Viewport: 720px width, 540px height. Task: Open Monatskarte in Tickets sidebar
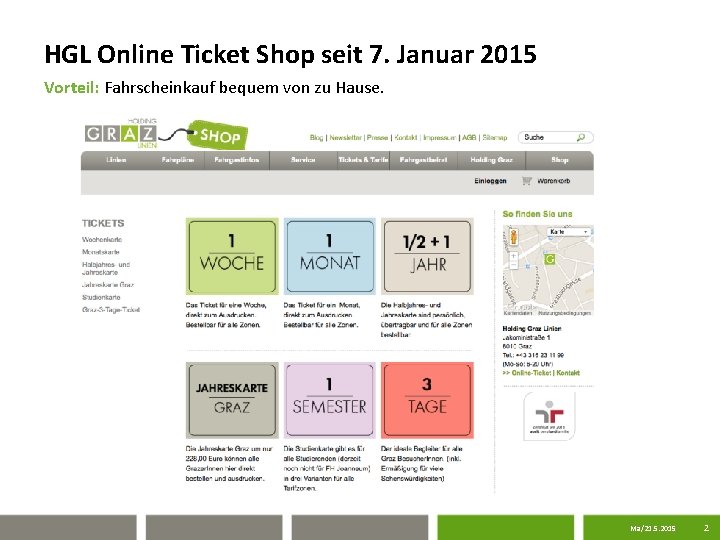tap(101, 252)
